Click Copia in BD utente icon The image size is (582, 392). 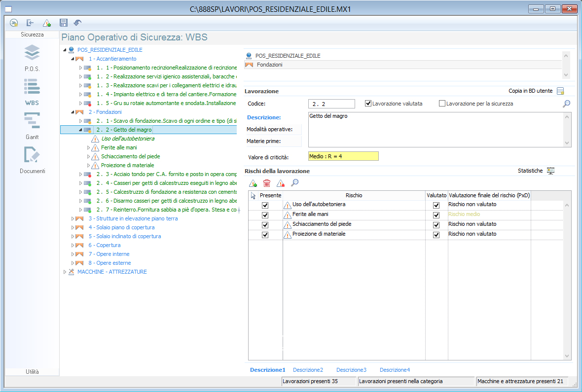click(560, 91)
